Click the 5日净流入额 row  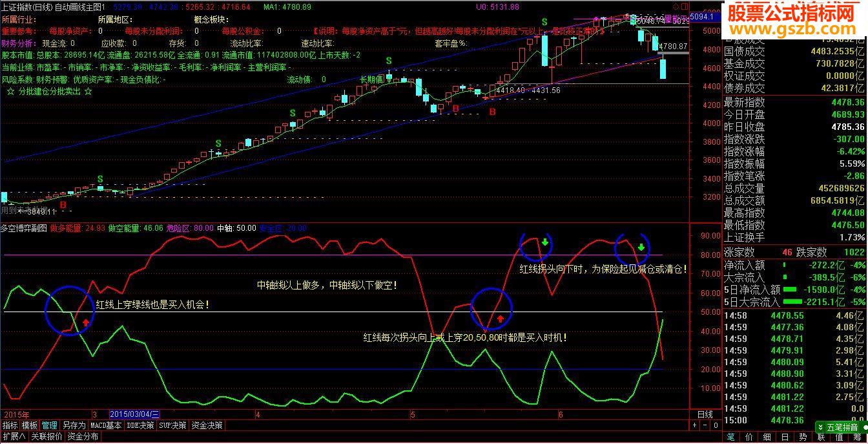[795, 290]
